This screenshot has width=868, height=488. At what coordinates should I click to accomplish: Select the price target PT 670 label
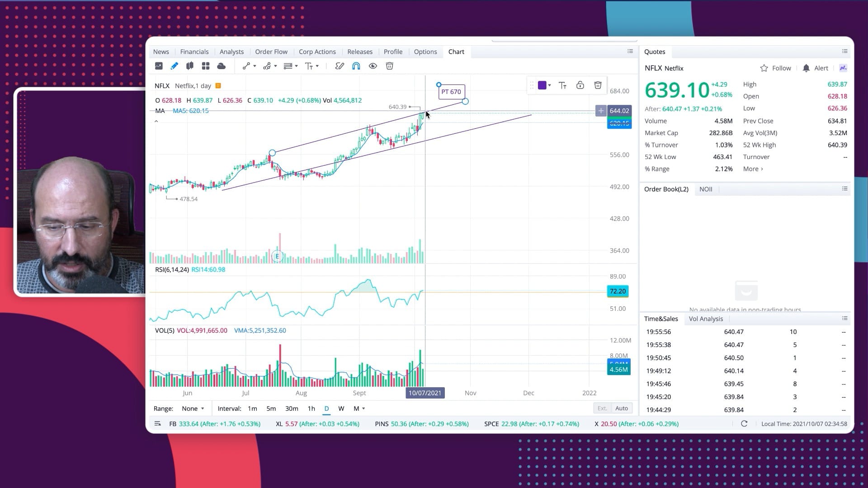pyautogui.click(x=450, y=92)
